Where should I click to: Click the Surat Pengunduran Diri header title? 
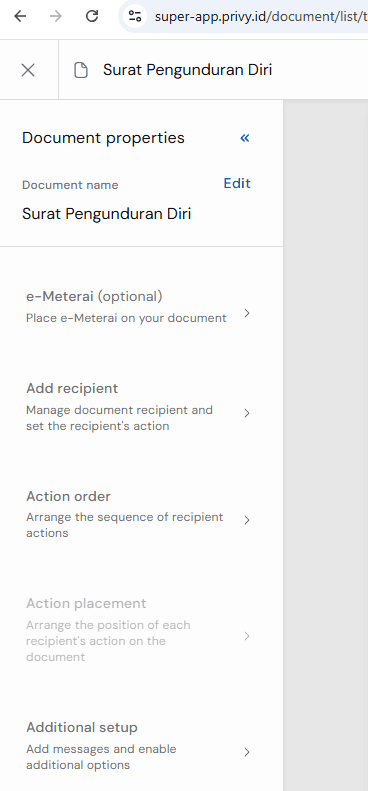point(187,70)
